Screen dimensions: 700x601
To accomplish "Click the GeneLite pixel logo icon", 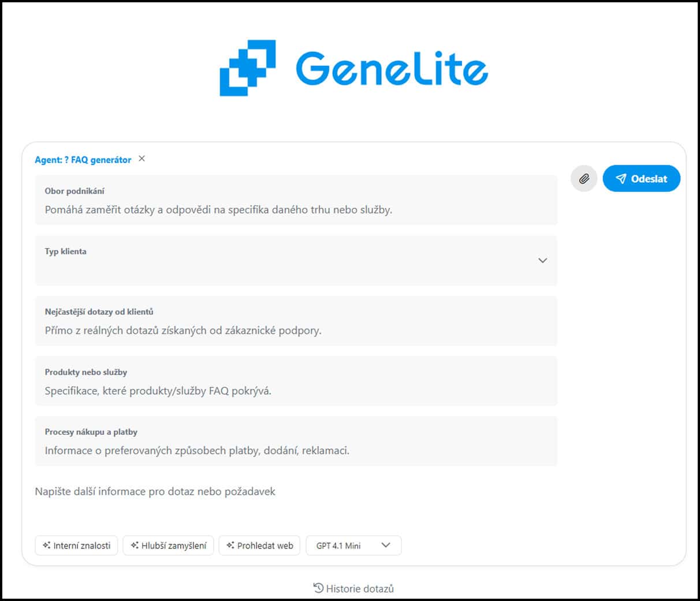I will [x=248, y=68].
